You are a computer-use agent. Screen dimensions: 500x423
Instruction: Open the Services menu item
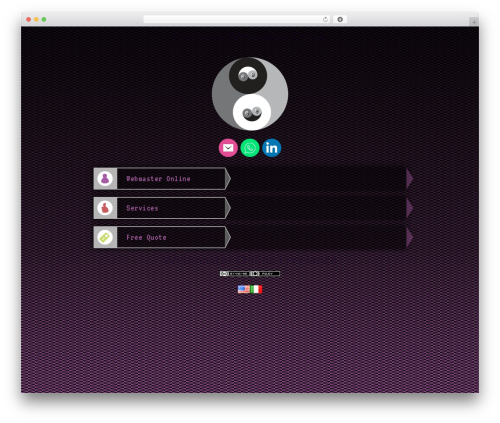[162, 208]
